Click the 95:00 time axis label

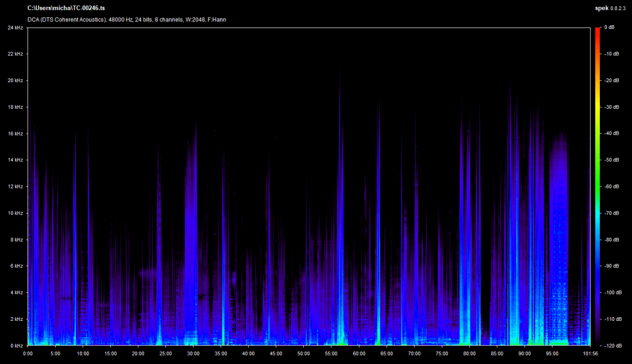pos(552,353)
